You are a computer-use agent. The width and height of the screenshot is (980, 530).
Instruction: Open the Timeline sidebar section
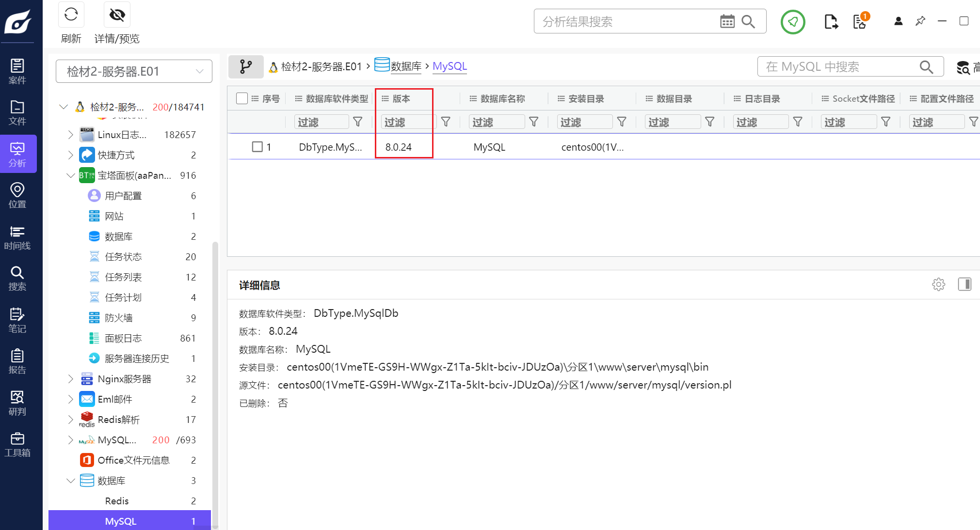tap(17, 238)
